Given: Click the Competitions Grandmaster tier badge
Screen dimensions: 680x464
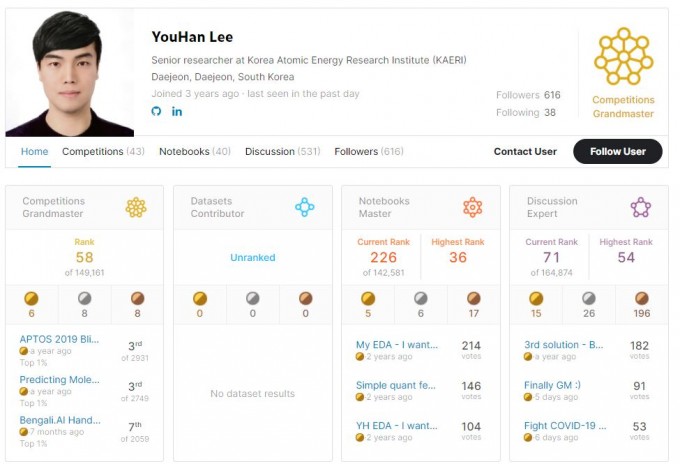Looking at the screenshot, I should point(623,58).
